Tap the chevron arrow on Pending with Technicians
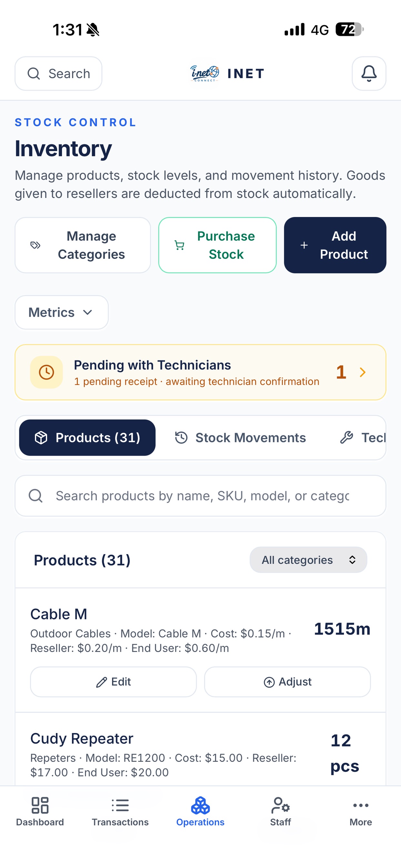401x868 pixels. 363,372
